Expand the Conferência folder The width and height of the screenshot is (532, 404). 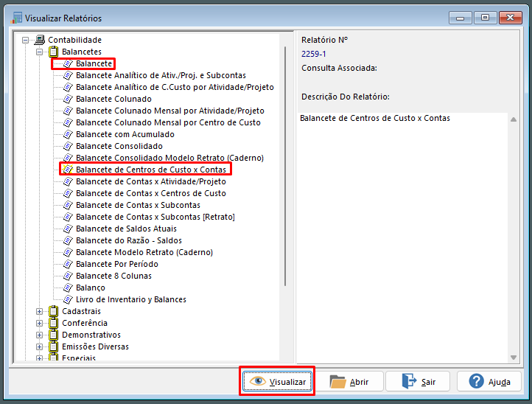[x=39, y=323]
